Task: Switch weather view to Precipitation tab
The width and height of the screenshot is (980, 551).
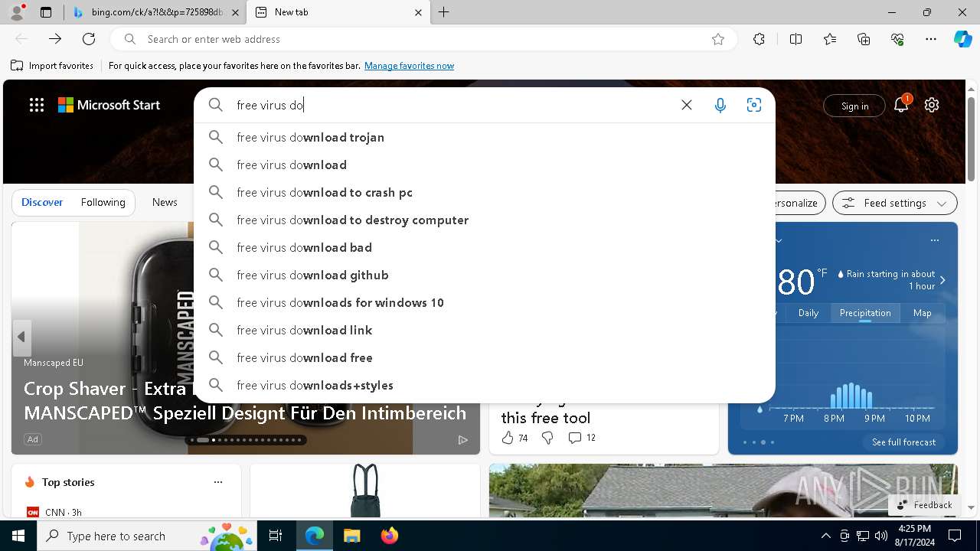Action: pyautogui.click(x=865, y=313)
